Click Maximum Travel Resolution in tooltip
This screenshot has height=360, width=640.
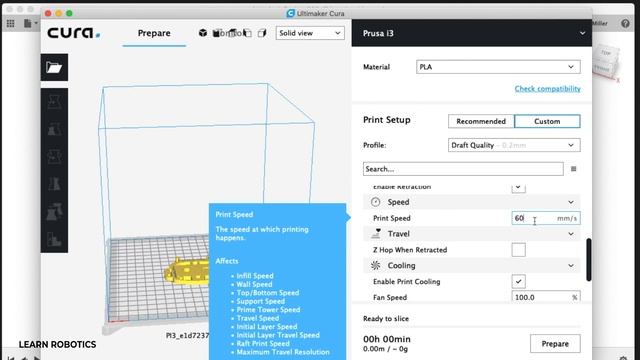coord(283,352)
